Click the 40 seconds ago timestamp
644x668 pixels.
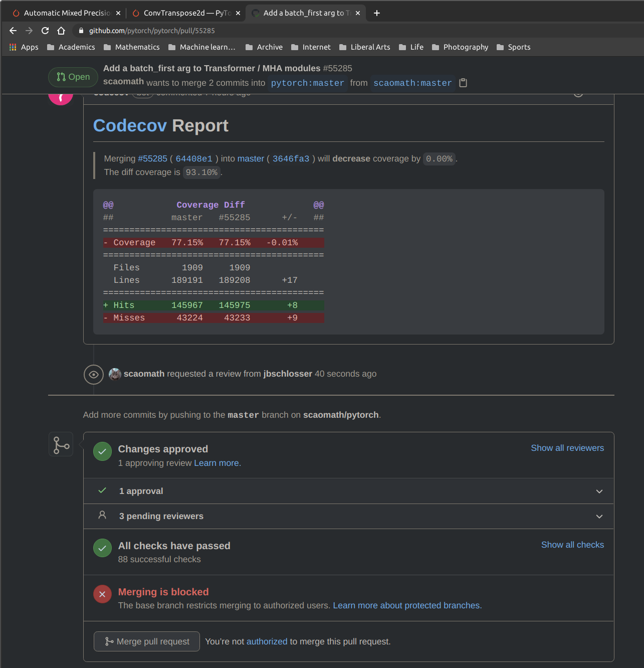pos(345,374)
